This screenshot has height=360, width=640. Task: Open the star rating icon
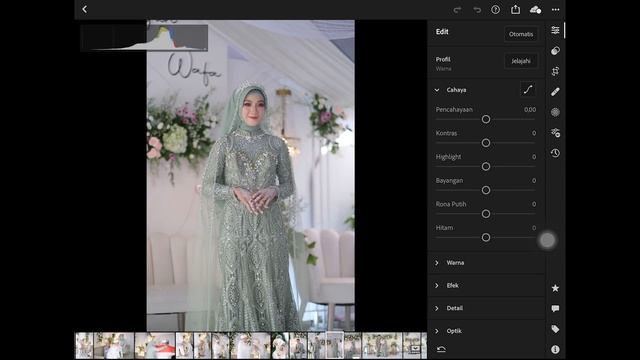click(555, 288)
